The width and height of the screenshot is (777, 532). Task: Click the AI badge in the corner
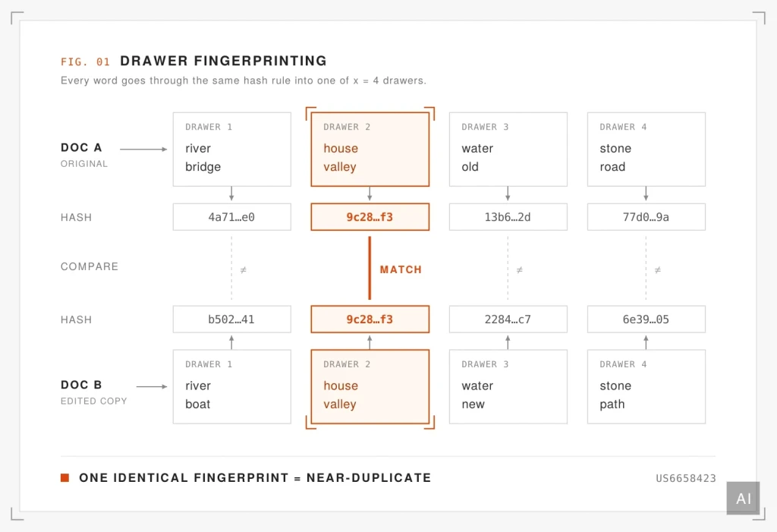tap(743, 499)
